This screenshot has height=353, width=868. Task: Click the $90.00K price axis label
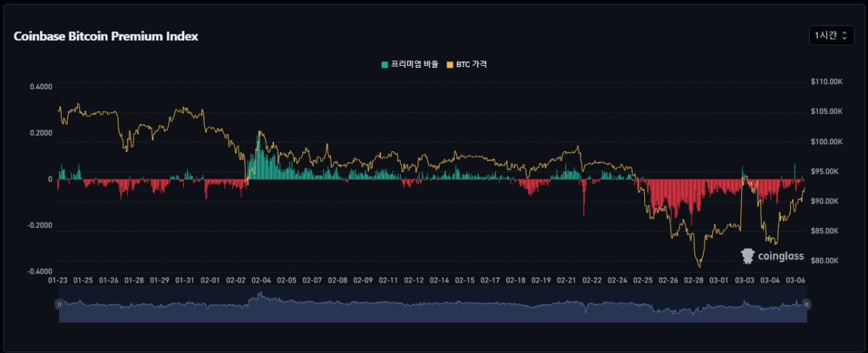click(x=825, y=201)
